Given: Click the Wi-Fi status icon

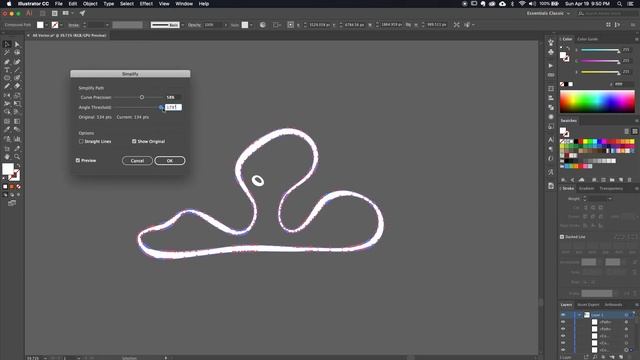Looking at the screenshot, I should 522,4.
